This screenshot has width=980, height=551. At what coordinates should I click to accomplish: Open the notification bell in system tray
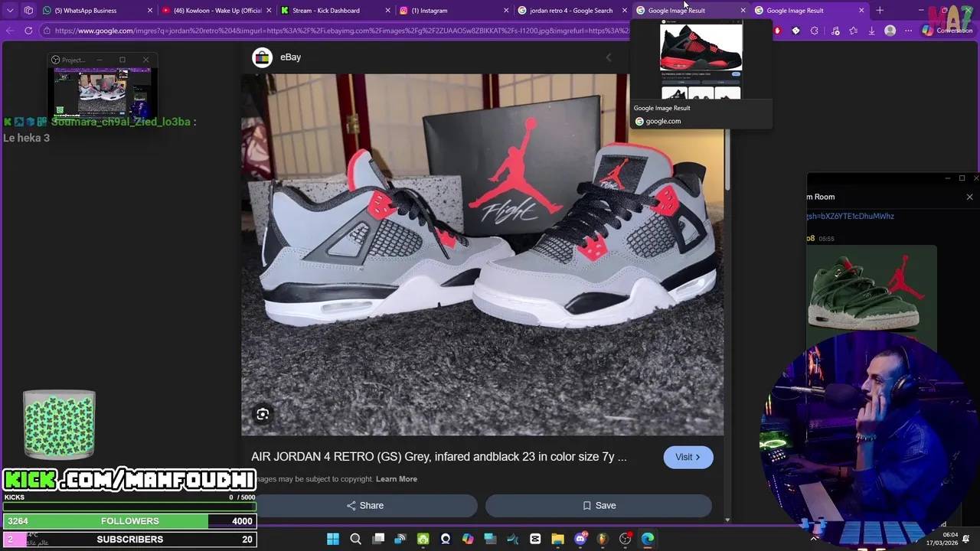pyautogui.click(x=967, y=539)
